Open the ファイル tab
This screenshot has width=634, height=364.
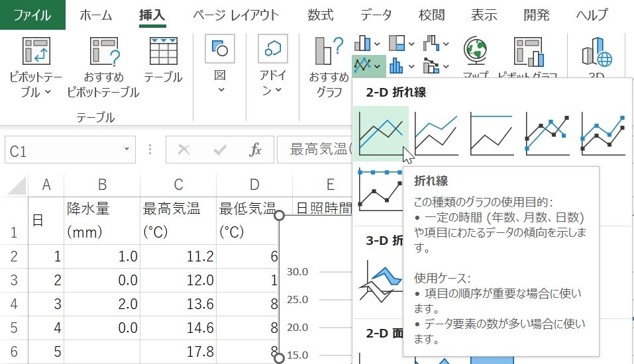32,15
